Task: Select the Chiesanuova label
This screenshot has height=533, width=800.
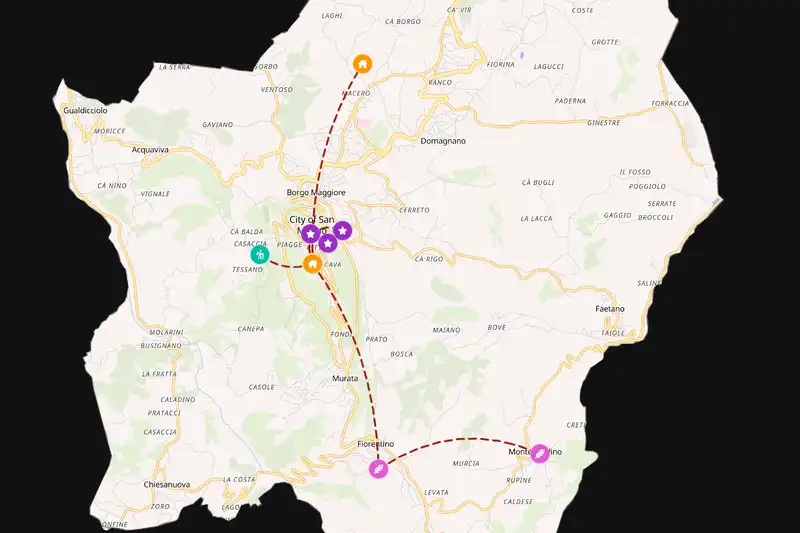Action: tap(167, 485)
